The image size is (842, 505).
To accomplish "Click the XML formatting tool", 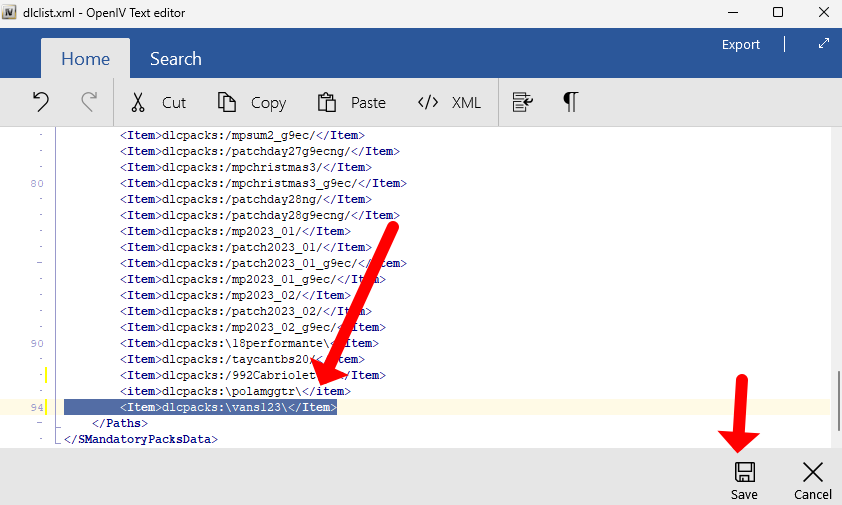I will [449, 102].
